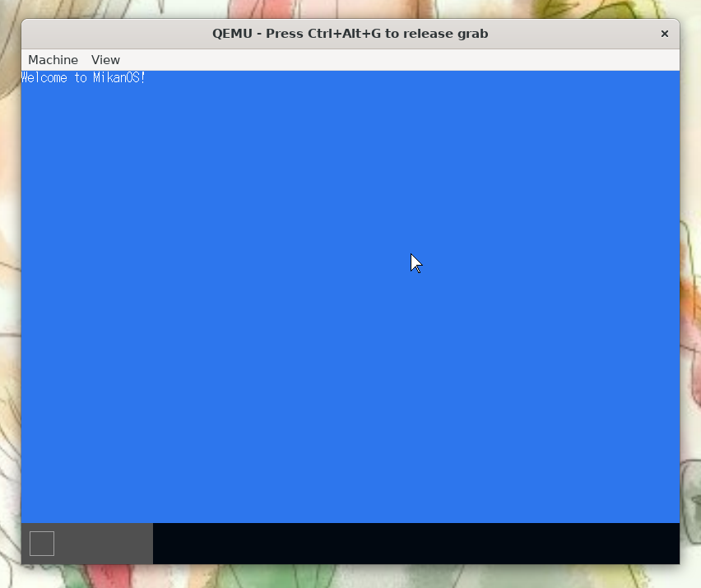Close the QEMU window
The image size is (701, 588).
click(664, 34)
